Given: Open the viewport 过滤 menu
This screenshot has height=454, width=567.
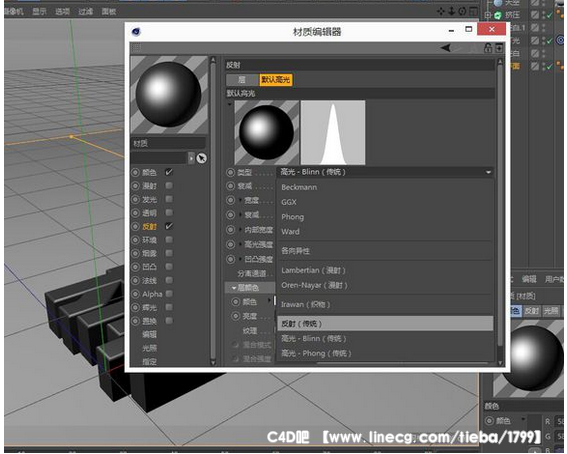Looking at the screenshot, I should 85,12.
